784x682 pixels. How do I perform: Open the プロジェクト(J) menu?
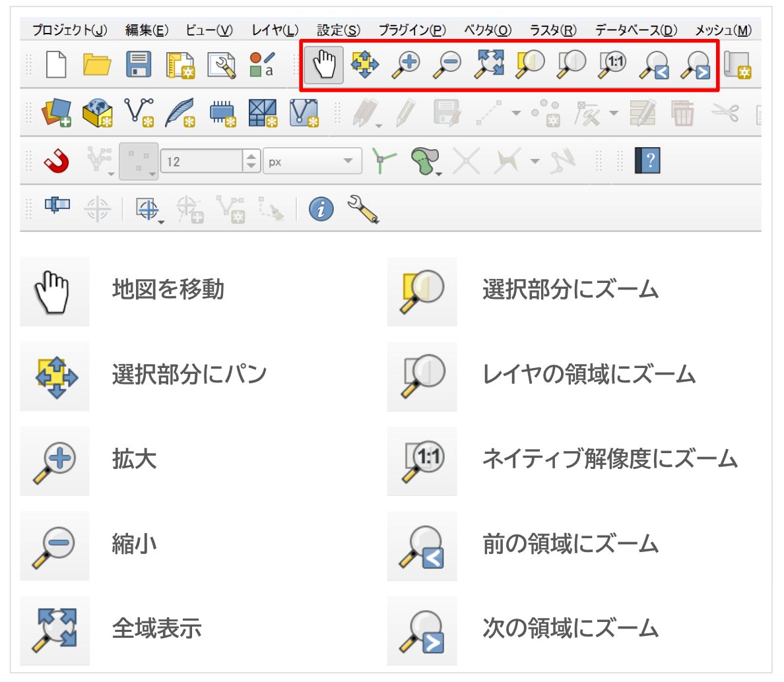pos(70,30)
